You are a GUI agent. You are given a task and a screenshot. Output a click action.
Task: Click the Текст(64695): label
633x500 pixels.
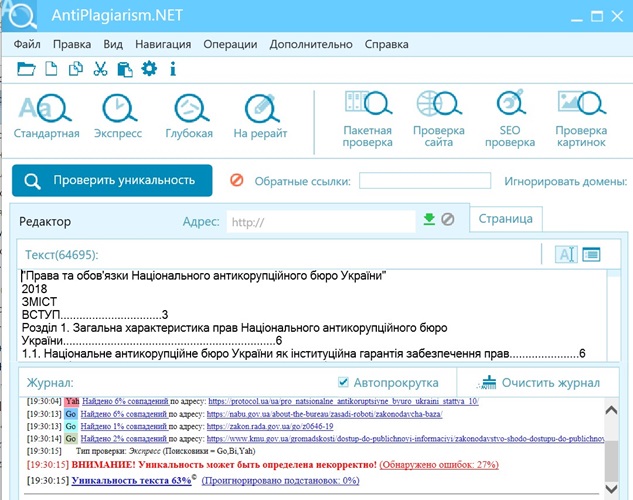[x=62, y=255]
